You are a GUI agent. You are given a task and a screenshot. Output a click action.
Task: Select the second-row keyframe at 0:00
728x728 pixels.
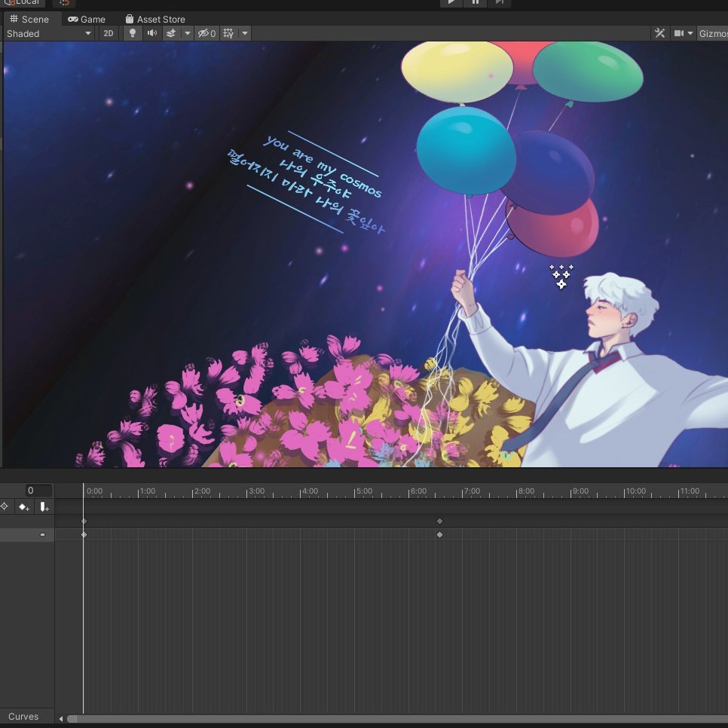point(84,535)
